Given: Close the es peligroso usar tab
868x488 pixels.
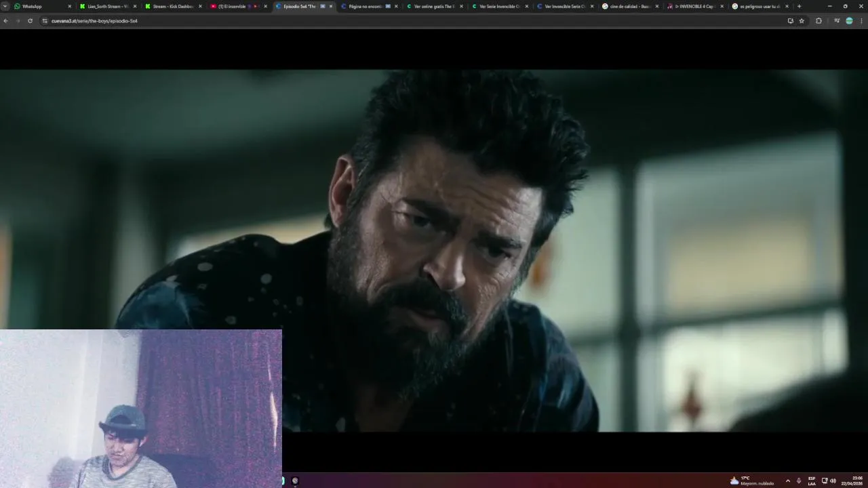Looking at the screenshot, I should click(787, 6).
